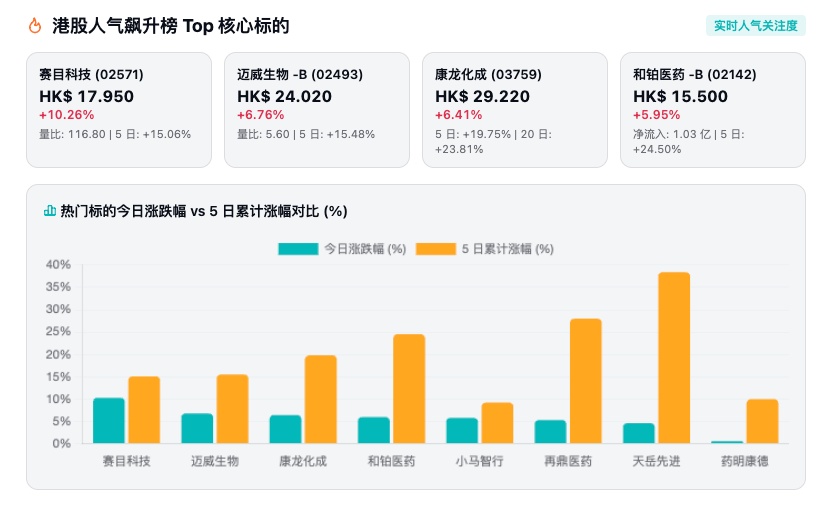Click 量比: 116.80 detail line
The height and width of the screenshot is (508, 833).
115,134
